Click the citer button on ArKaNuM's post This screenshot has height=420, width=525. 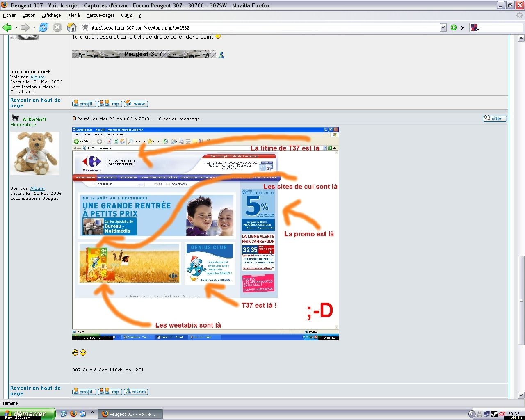pos(495,119)
